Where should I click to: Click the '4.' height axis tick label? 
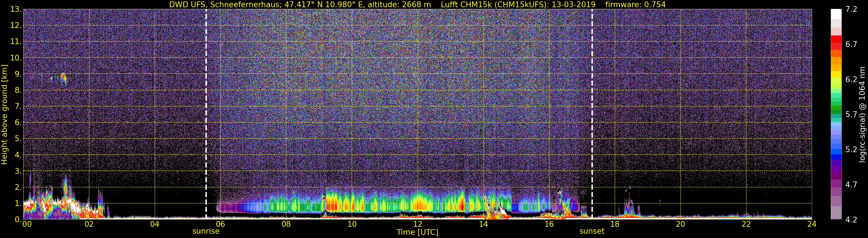click(18, 155)
